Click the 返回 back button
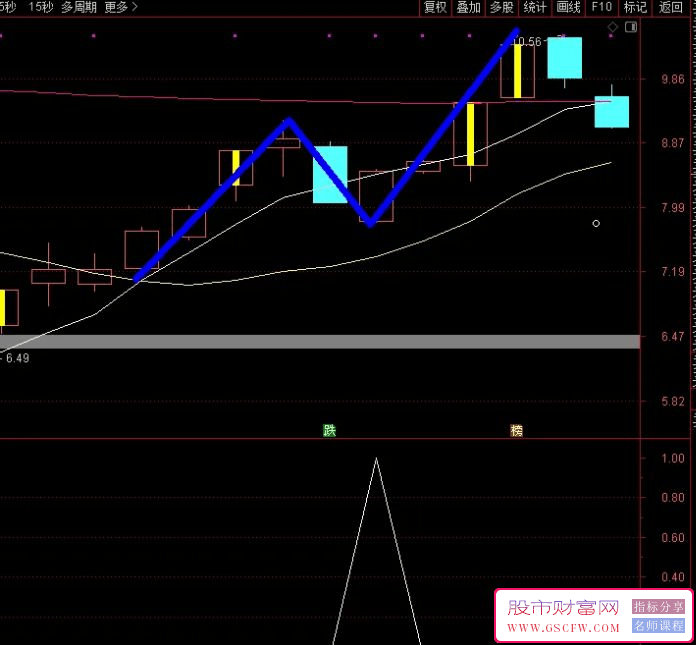The width and height of the screenshot is (696, 645). 670,8
